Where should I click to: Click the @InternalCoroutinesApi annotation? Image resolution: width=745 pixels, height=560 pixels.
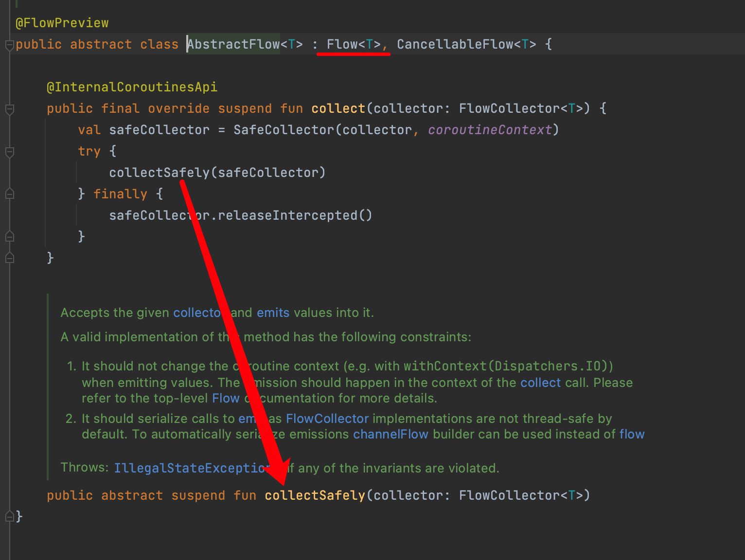[132, 87]
